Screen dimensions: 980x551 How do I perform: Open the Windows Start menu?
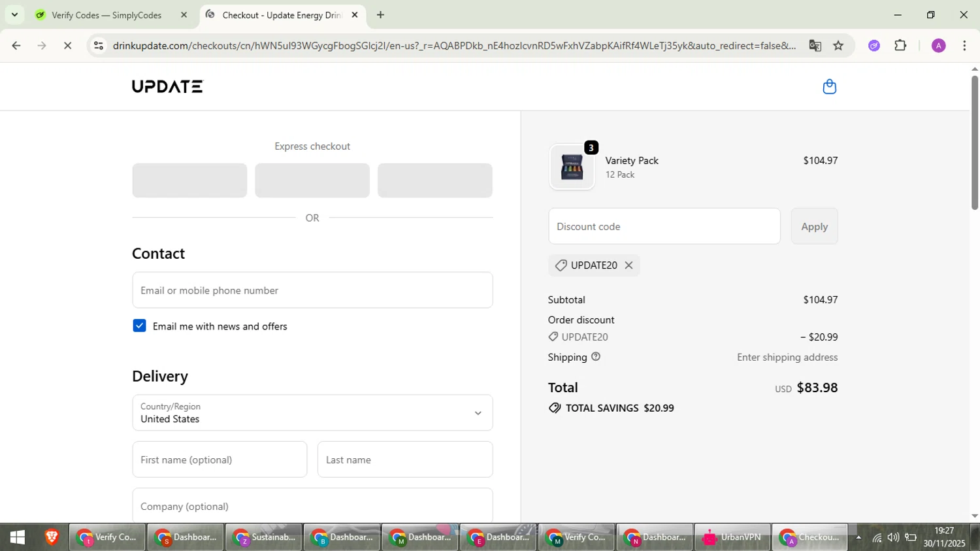click(x=18, y=537)
